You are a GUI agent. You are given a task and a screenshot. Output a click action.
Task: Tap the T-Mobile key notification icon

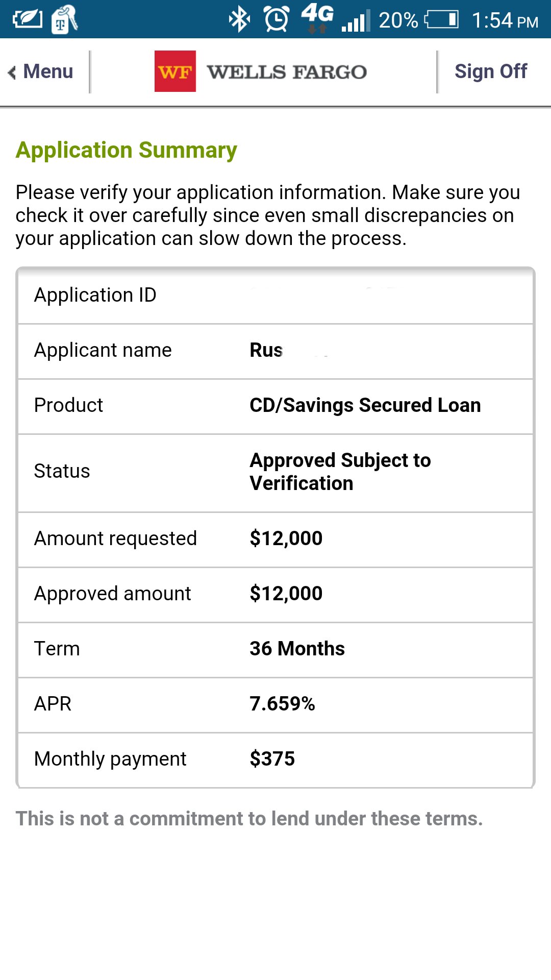pos(64,19)
